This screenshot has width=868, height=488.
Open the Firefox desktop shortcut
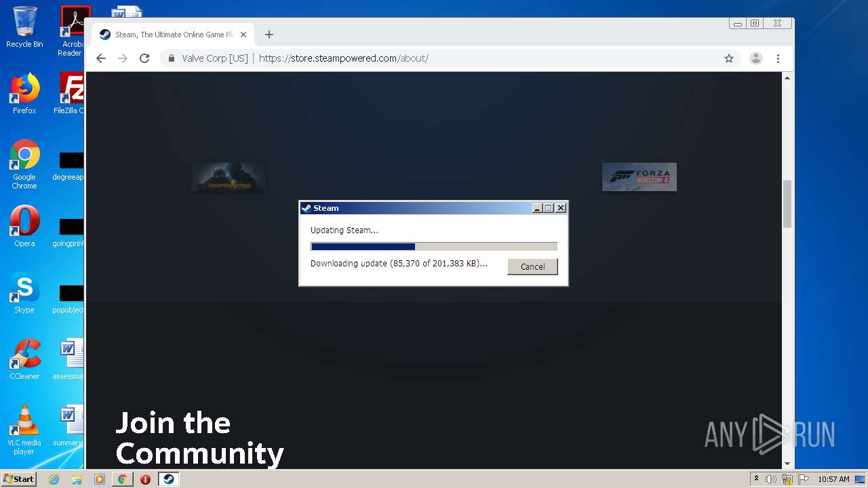pos(24,94)
